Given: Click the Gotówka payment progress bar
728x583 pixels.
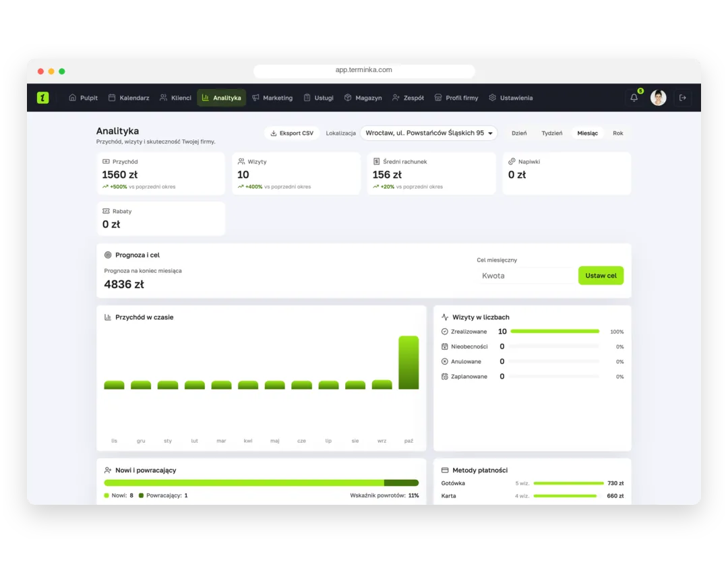Looking at the screenshot, I should pyautogui.click(x=569, y=483).
